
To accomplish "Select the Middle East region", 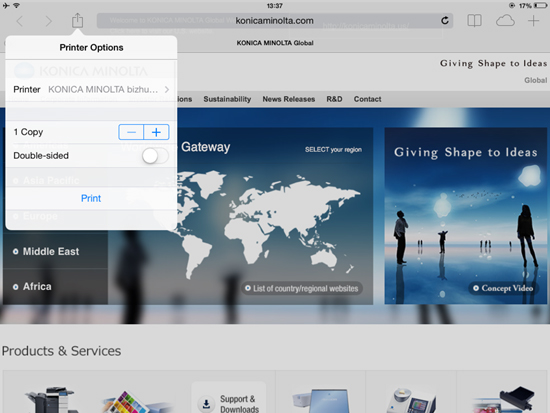I will [x=55, y=251].
